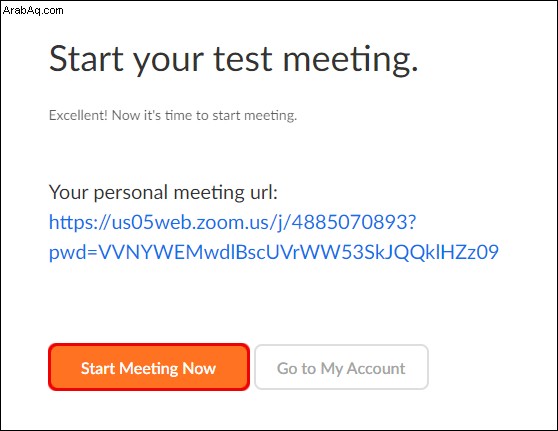Click the word 'meeting.' in the large heading

click(x=350, y=61)
